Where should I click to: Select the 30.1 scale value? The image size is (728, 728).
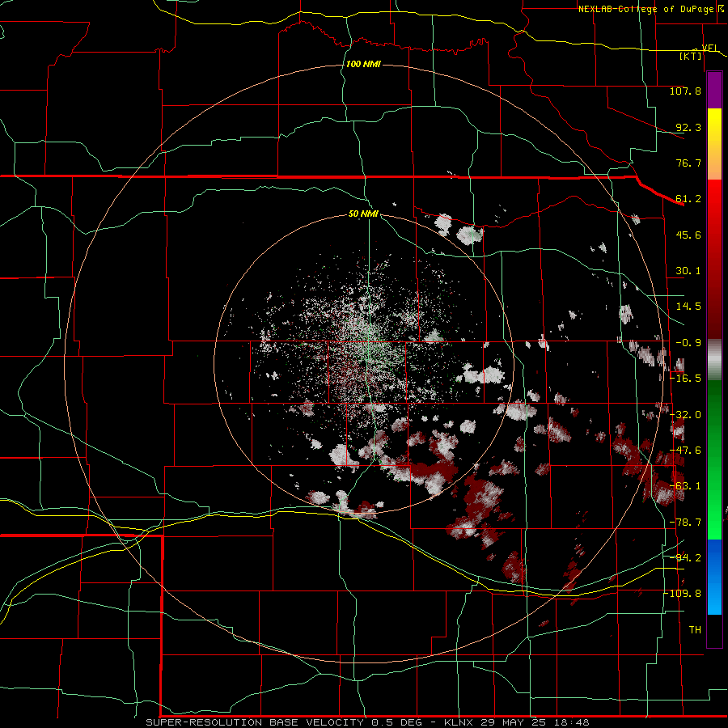tap(688, 271)
